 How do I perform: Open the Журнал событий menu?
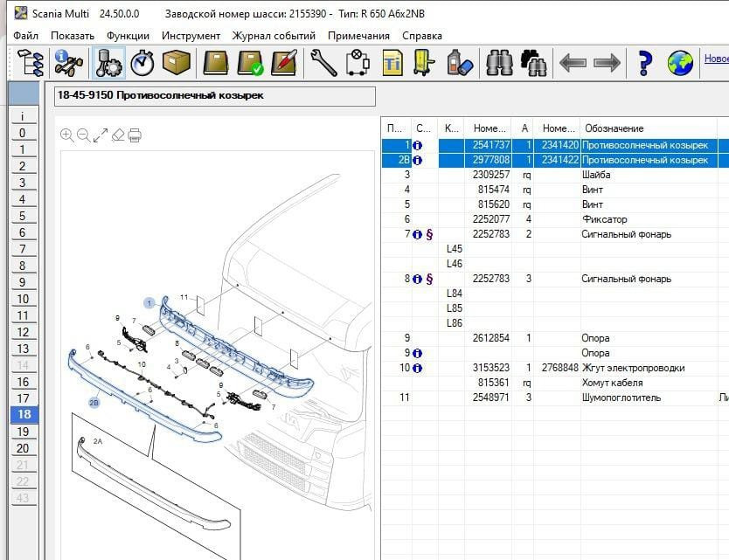coord(274,36)
